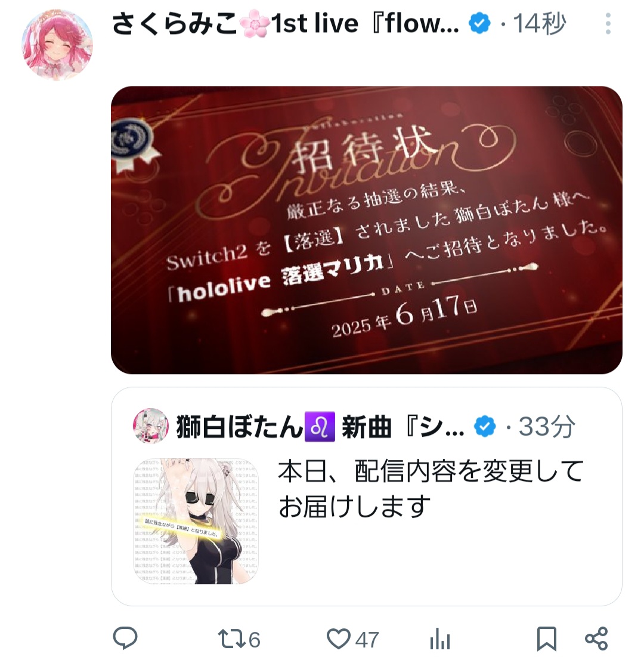Open 獅白ぼたん quoted tweet avatar
The width and height of the screenshot is (644, 657).
pos(151,425)
